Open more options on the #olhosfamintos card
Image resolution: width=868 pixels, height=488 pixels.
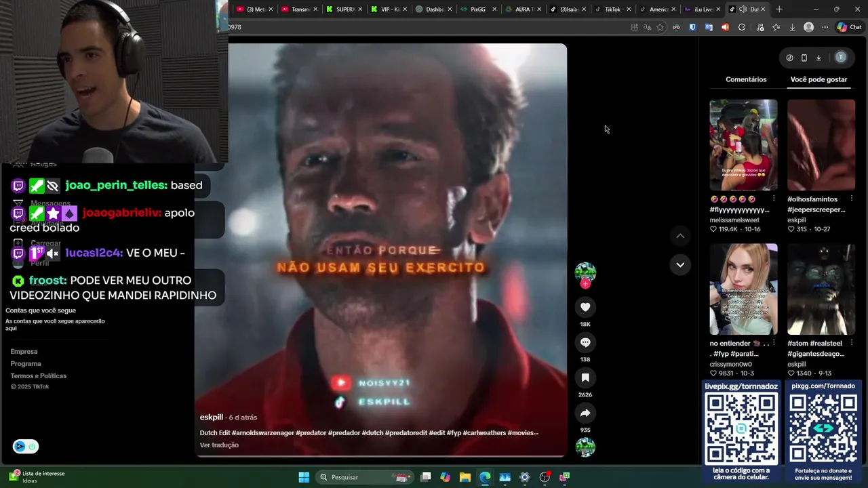[852, 199]
